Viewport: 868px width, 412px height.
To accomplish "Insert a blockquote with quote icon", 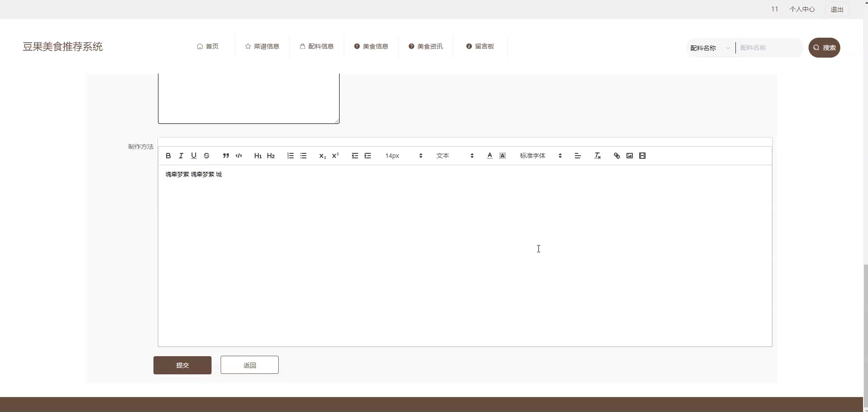I will [226, 156].
